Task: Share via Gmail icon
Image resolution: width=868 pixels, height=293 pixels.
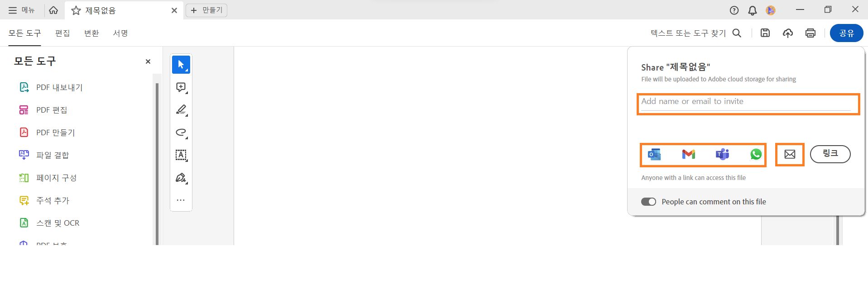Action: tap(688, 154)
